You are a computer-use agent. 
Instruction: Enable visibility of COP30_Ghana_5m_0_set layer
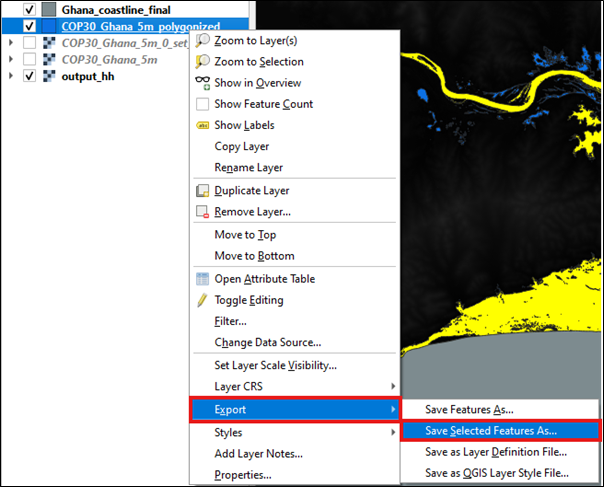29,43
